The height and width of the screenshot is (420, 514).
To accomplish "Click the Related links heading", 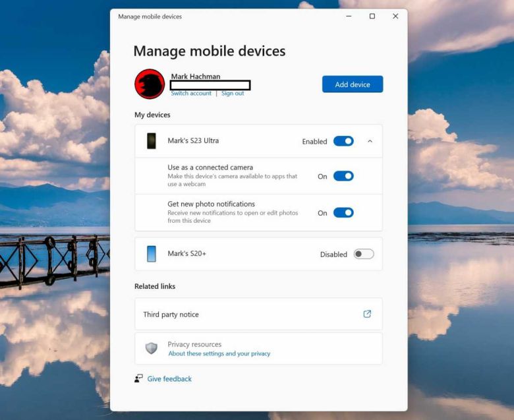I will tap(155, 286).
